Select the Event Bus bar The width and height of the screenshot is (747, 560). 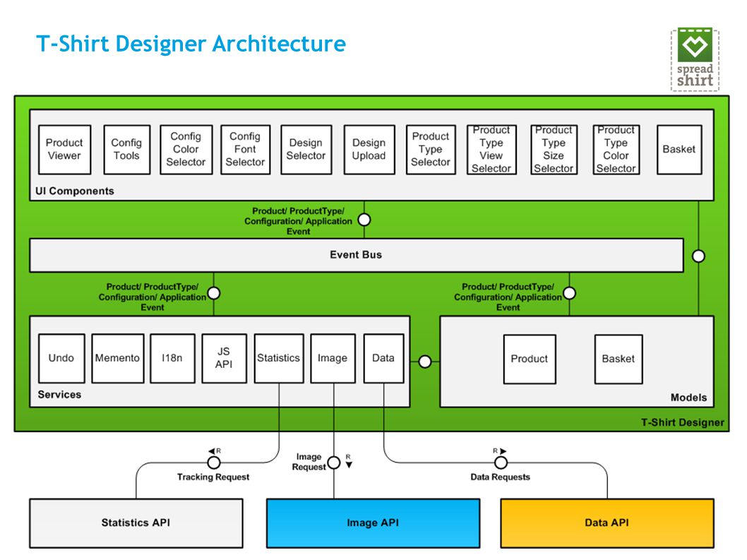point(357,256)
